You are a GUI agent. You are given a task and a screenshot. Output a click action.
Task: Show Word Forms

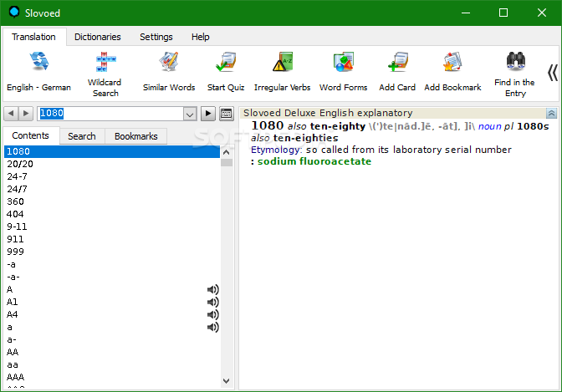[344, 72]
